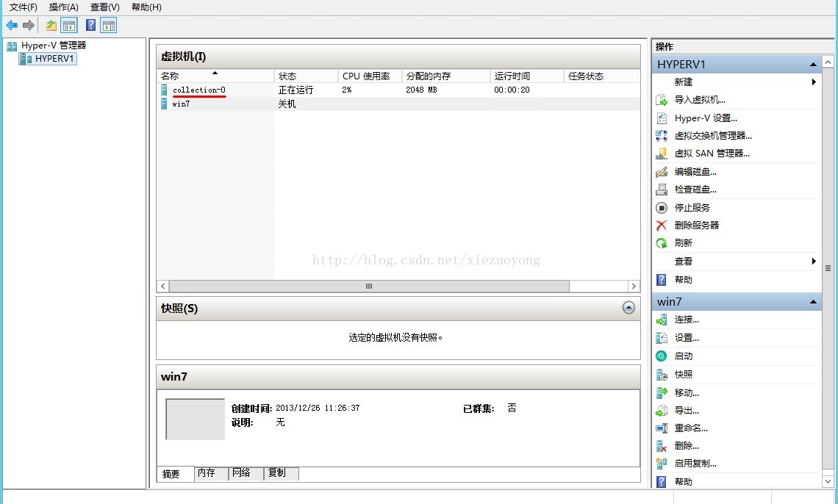This screenshot has width=838, height=504.
Task: Click the Hyper-V 管理器 tree icon
Action: tap(12, 46)
